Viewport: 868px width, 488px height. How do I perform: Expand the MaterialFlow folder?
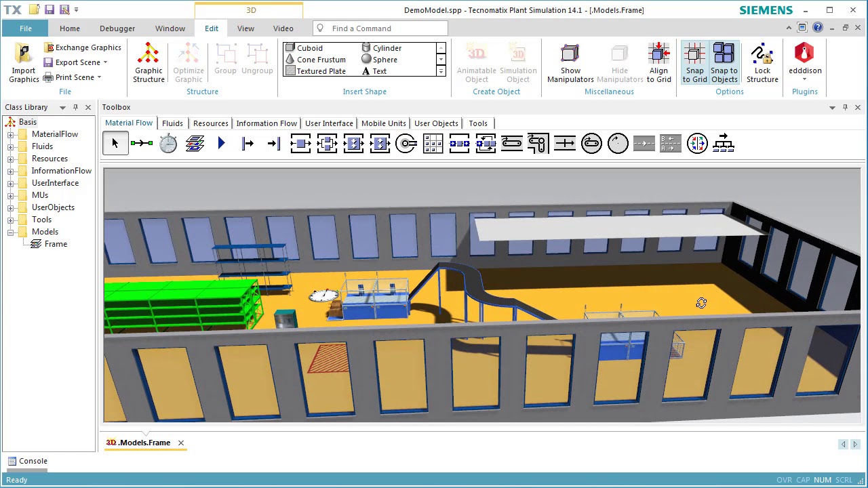point(11,134)
